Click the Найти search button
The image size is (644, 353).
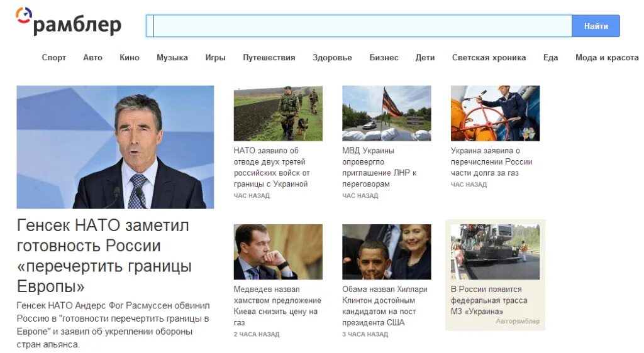[596, 26]
